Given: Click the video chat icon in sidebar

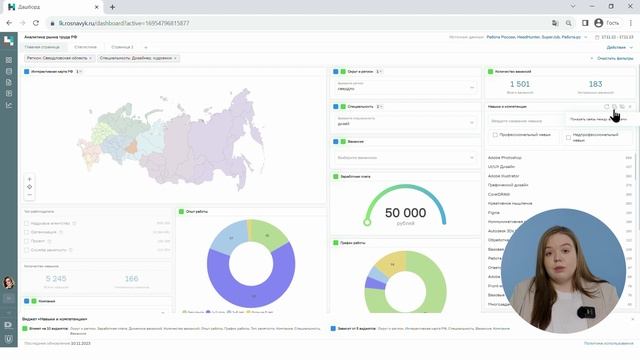Looking at the screenshot, I should (x=9, y=325).
